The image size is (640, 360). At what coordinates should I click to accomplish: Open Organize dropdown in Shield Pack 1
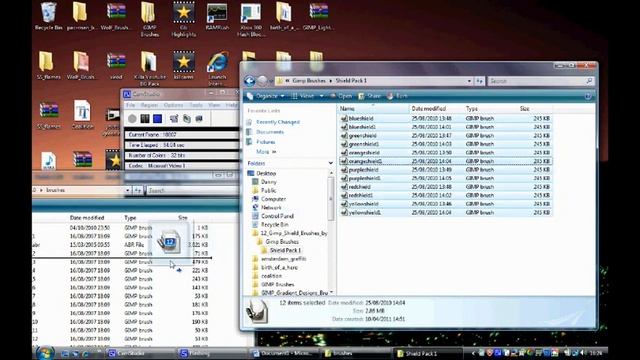266,96
